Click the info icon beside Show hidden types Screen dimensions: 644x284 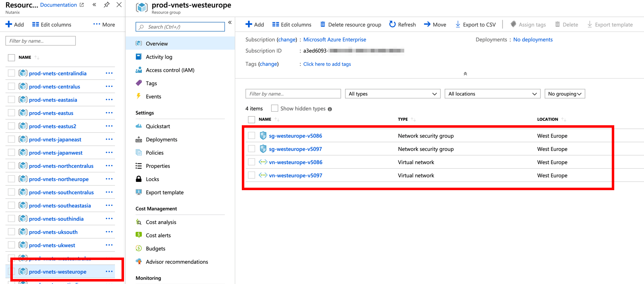tap(330, 109)
